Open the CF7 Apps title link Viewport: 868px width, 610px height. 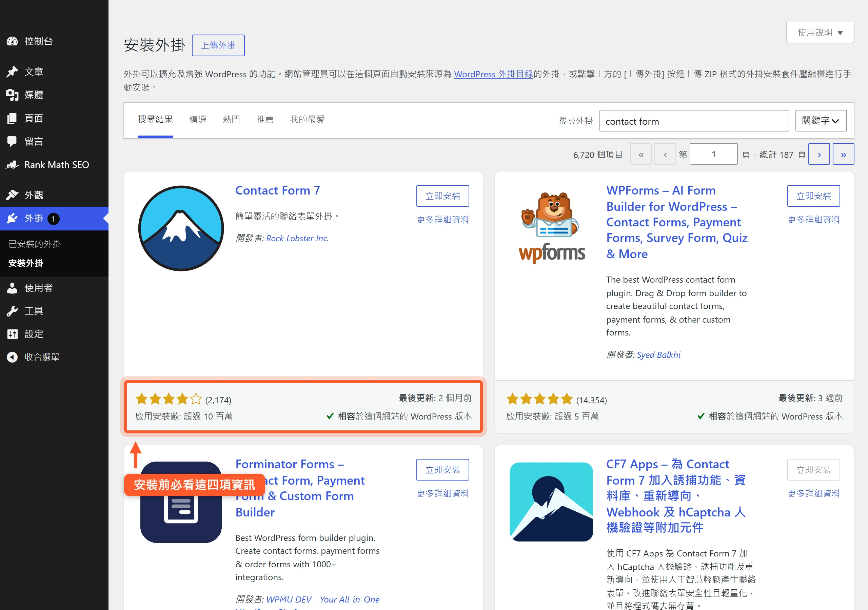pyautogui.click(x=676, y=496)
